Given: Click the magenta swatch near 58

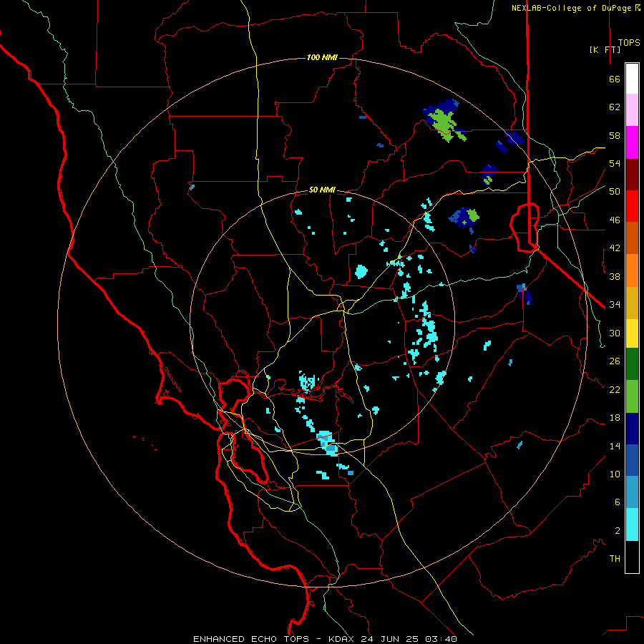Looking at the screenshot, I should 632,142.
